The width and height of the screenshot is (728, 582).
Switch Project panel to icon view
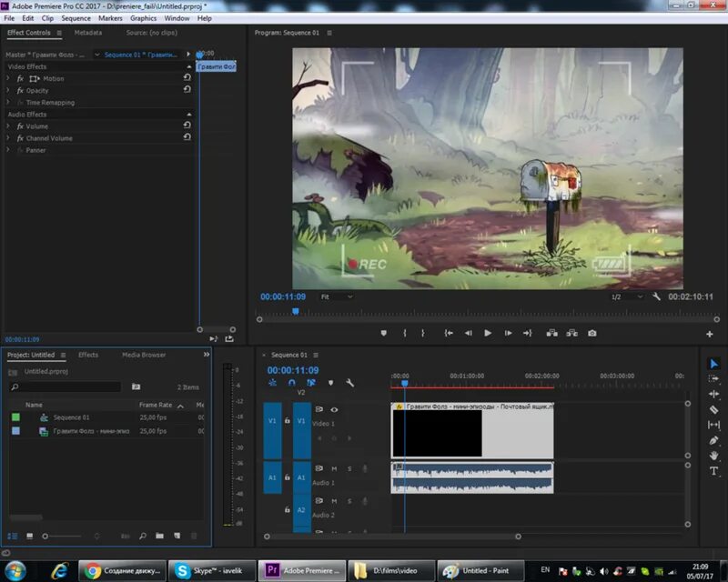30,536
